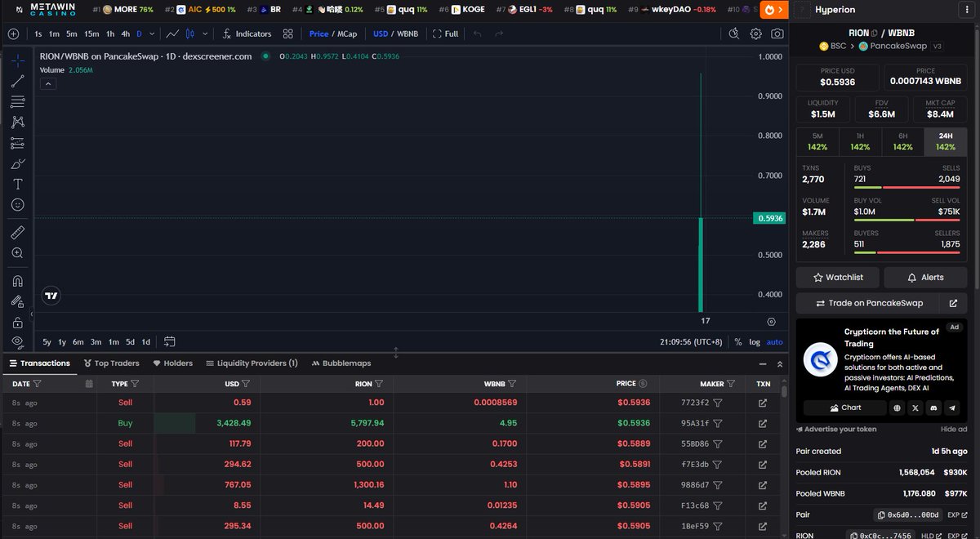
Task: Copy the Pair address 0x6d0...00Dd
Action: coord(908,515)
